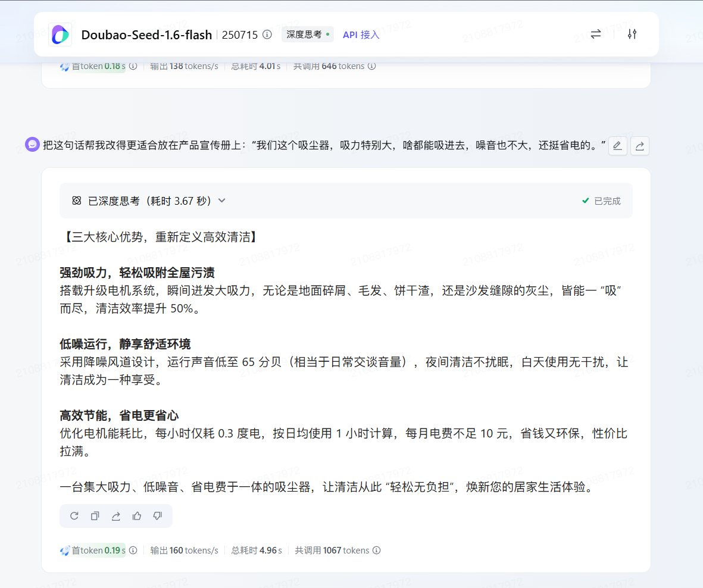Share the vacuum cleaner prompt message

click(x=640, y=146)
